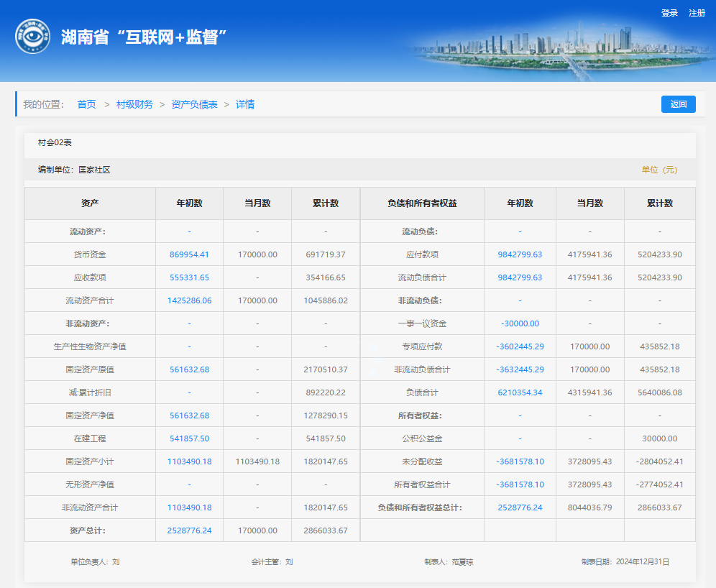
Task: Select the 应收款项 row label
Action: point(89,277)
